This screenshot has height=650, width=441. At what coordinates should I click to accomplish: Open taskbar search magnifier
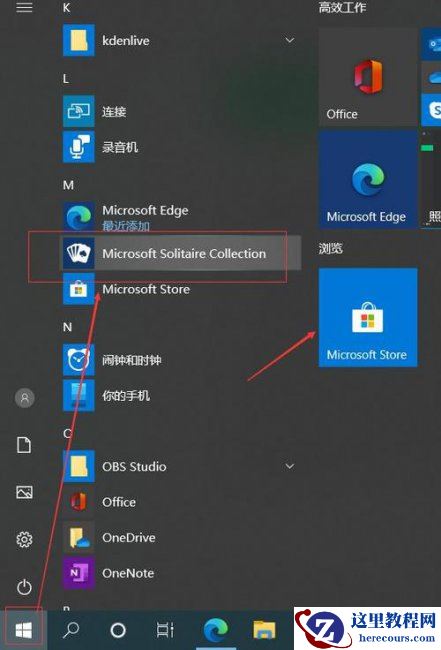point(71,630)
